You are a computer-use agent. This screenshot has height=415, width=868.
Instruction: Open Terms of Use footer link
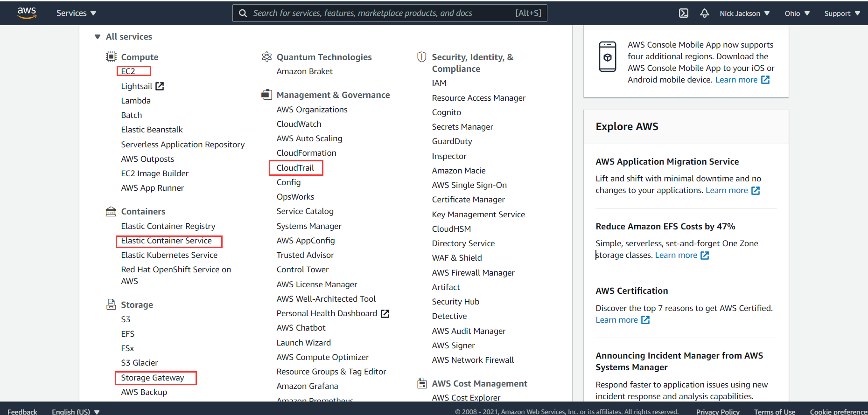[775, 412]
